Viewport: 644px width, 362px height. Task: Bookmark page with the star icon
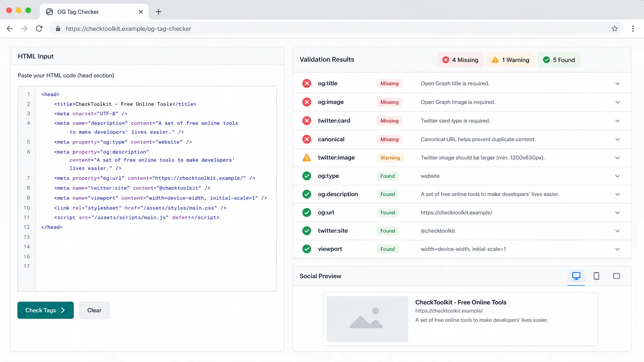point(615,29)
